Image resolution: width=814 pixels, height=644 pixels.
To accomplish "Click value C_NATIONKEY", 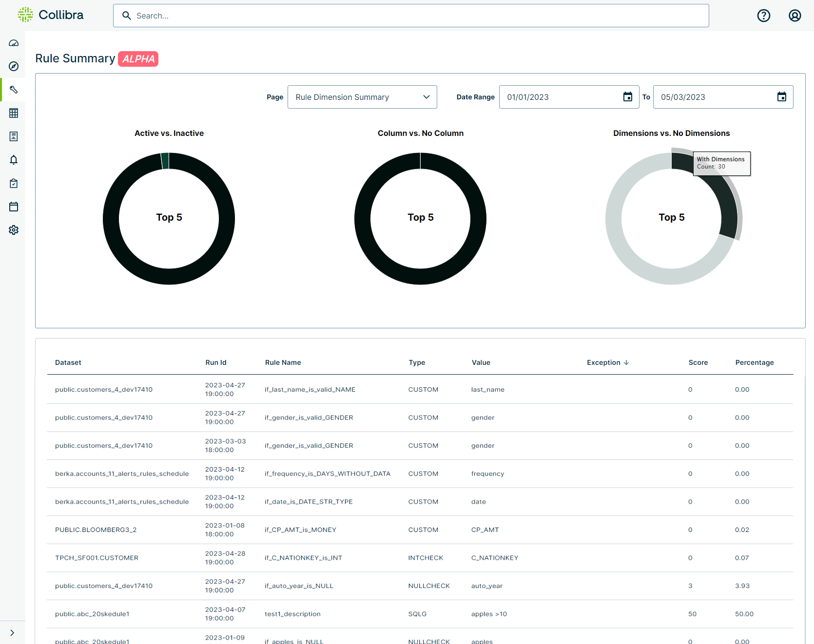I will [495, 558].
